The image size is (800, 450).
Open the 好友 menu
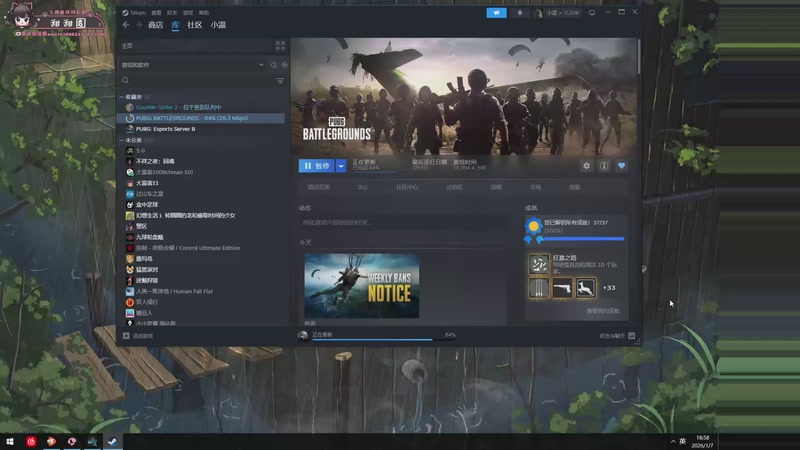(x=172, y=13)
